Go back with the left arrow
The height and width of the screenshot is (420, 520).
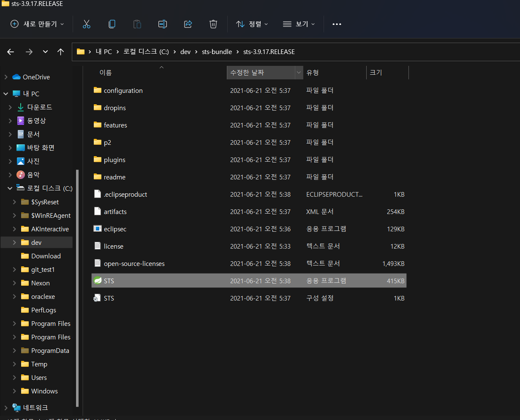(x=11, y=52)
